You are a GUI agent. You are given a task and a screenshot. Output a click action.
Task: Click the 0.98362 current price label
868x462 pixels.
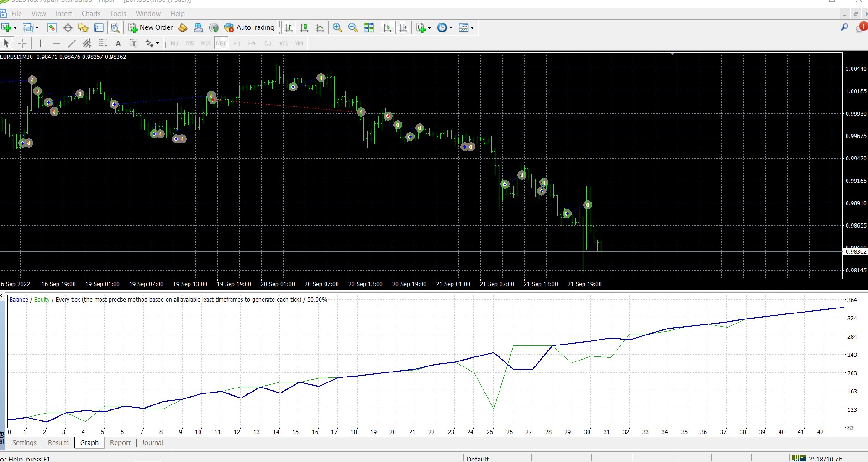855,252
